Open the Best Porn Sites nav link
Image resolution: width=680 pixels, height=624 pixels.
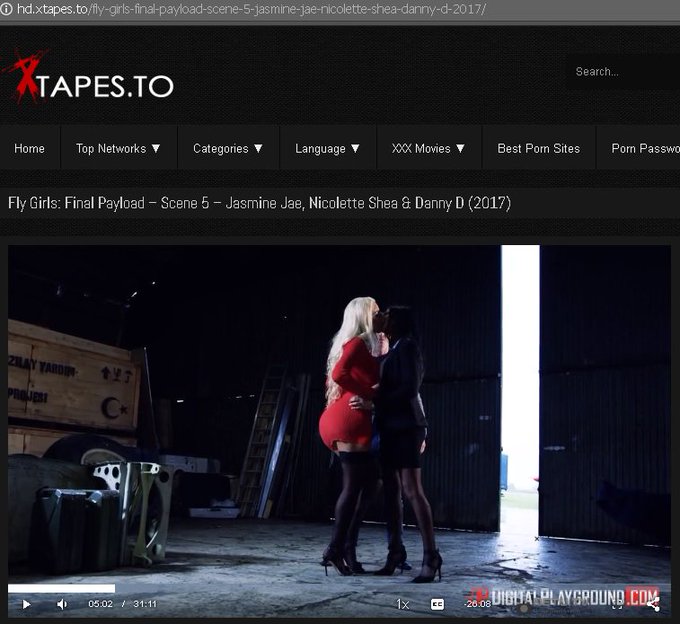coord(539,148)
